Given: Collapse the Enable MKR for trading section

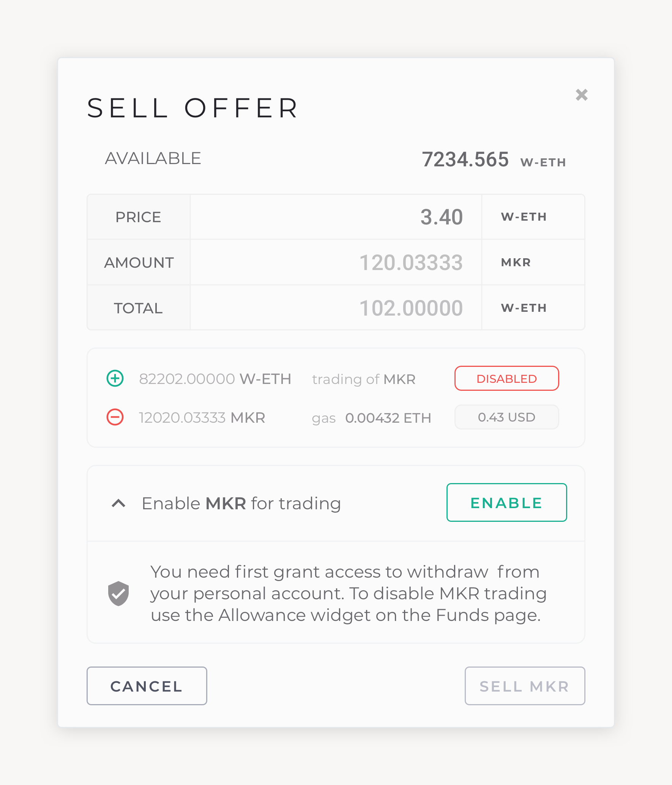Looking at the screenshot, I should click(x=119, y=502).
